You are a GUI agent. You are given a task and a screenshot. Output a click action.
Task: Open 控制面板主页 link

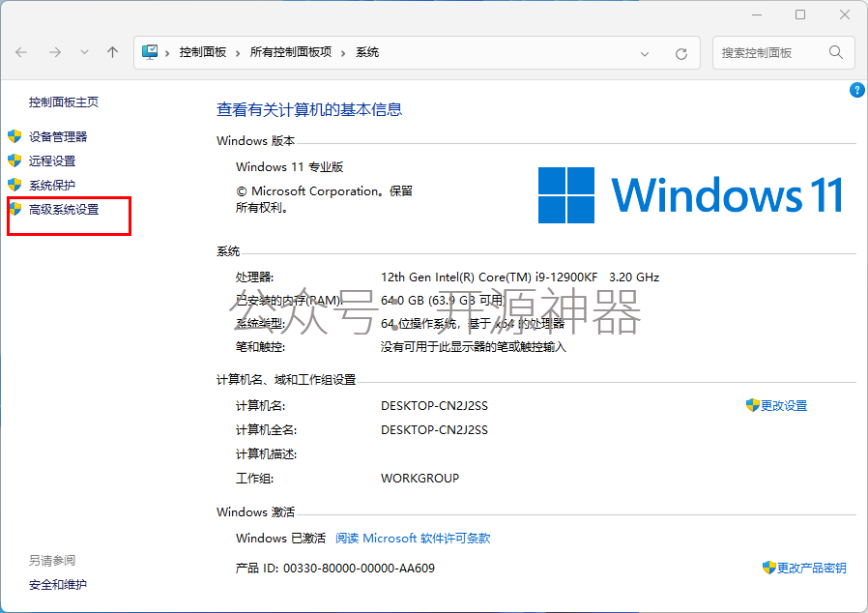click(64, 102)
